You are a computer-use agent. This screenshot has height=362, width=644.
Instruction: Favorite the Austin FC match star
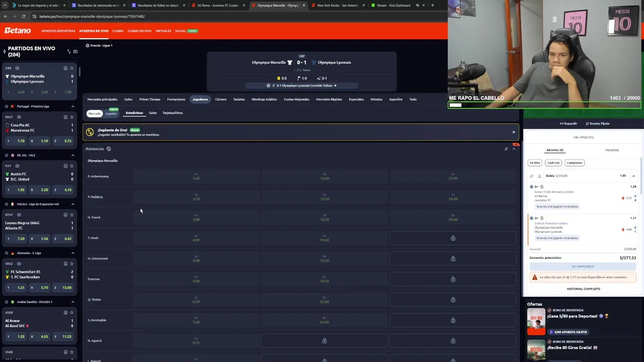pyautogui.click(x=71, y=165)
